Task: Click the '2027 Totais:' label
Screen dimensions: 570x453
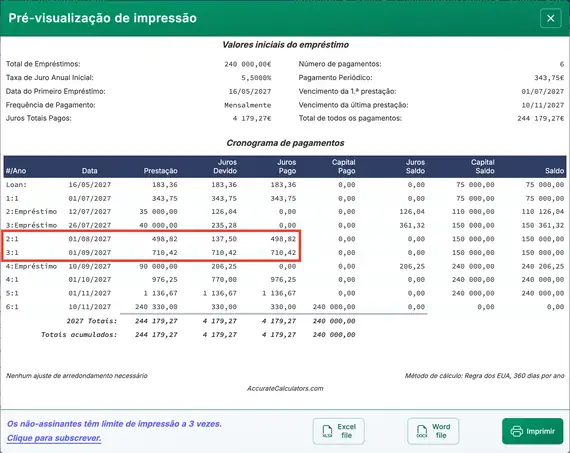Action: coord(92,321)
